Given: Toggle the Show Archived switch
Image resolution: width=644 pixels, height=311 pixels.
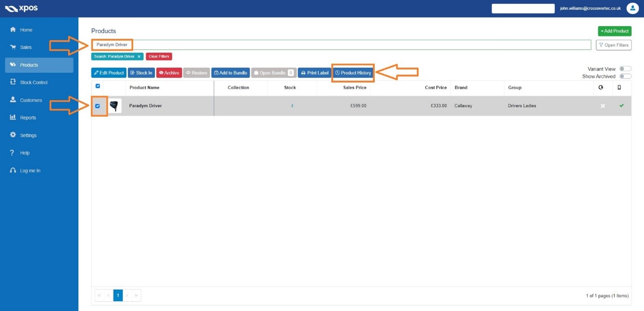Looking at the screenshot, I should point(625,76).
